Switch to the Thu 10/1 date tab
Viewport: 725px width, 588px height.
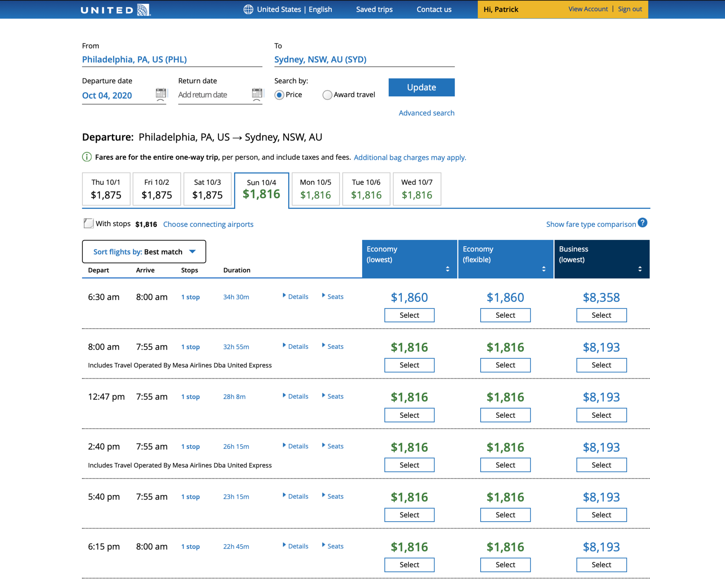coord(106,189)
